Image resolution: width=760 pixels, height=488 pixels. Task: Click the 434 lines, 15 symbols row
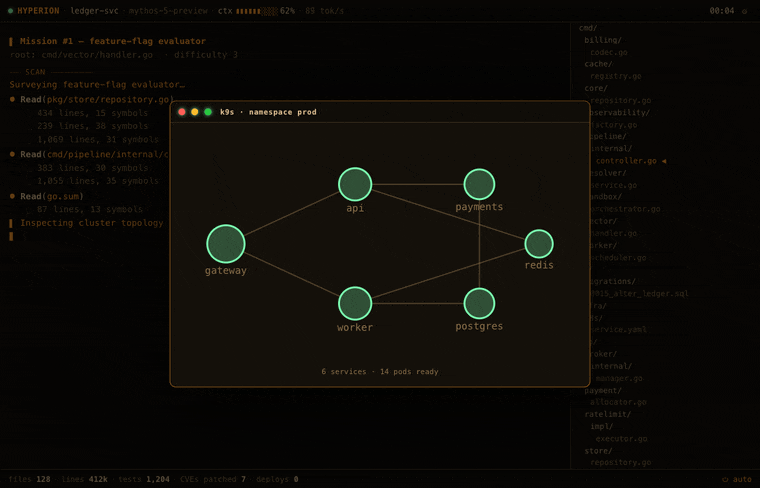coord(92,113)
